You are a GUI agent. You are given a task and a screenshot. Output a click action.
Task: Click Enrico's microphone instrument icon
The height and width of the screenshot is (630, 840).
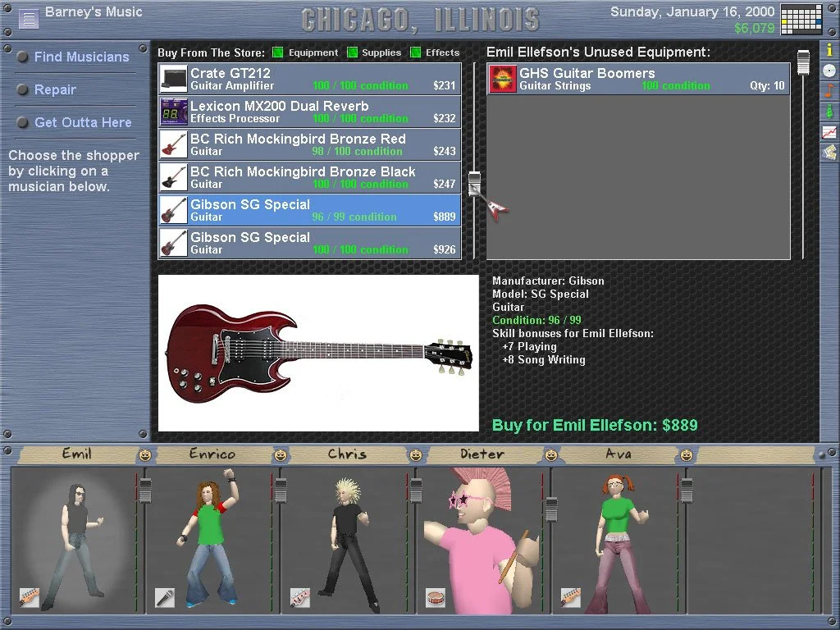[165, 598]
